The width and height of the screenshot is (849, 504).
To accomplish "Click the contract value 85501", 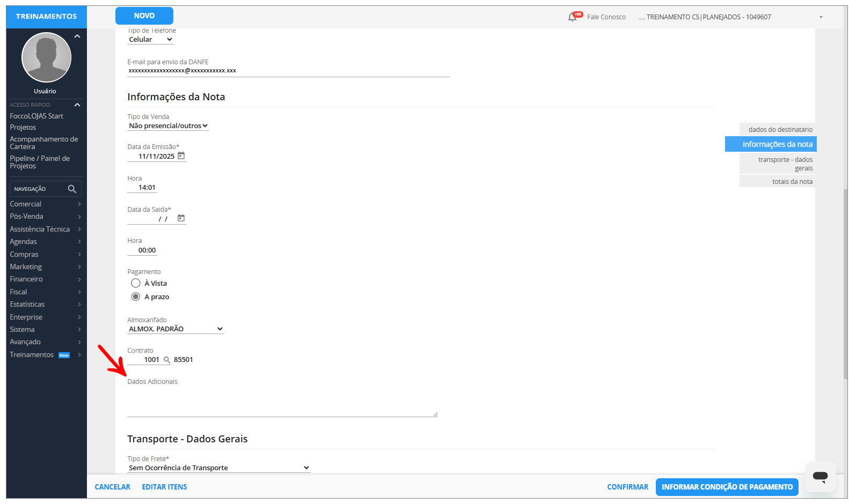I will coord(184,360).
